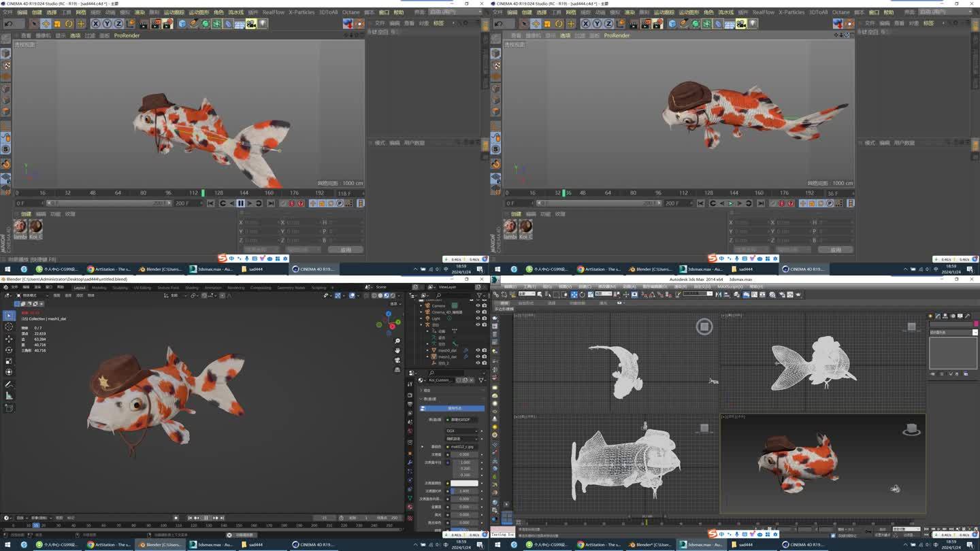Select the Select and Move tool in 3ds Max

(x=574, y=295)
